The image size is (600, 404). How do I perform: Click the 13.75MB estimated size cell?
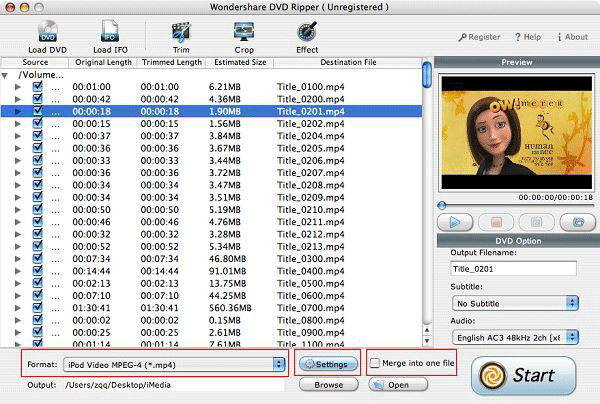(227, 283)
